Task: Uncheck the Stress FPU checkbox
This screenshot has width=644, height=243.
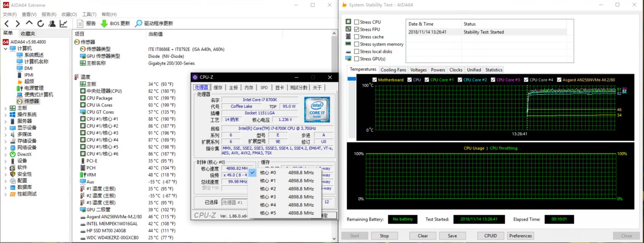Action: coord(356,29)
